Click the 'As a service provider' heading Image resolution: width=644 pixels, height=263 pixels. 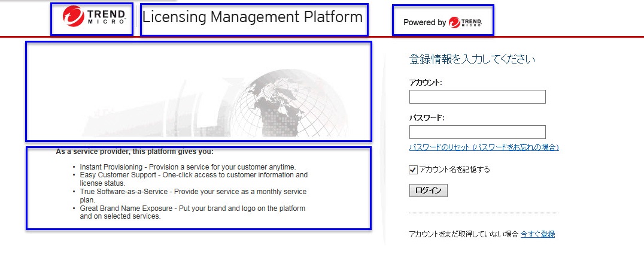[135, 152]
